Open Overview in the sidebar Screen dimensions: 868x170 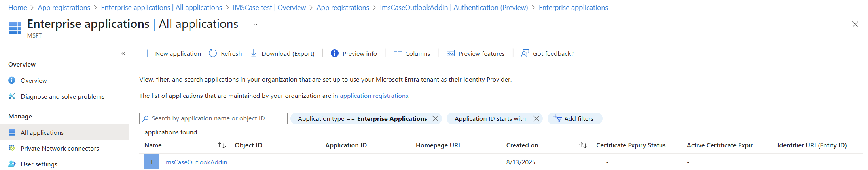coord(34,80)
